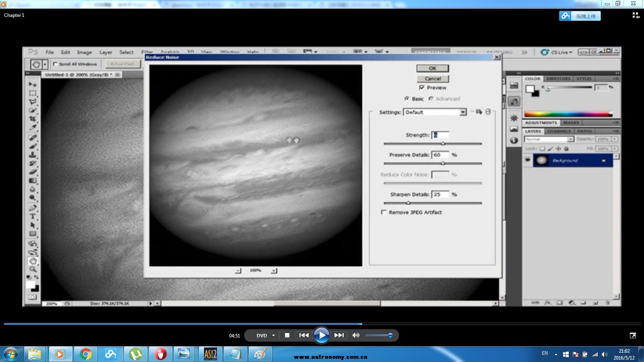
Task: Open the layer Opacity dropdown arrow
Action: 615,139
